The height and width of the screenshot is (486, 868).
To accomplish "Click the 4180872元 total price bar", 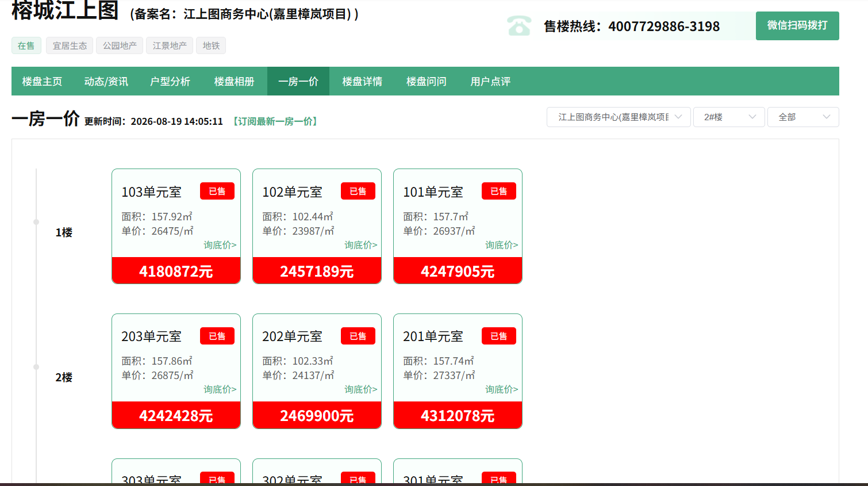I will click(x=176, y=270).
